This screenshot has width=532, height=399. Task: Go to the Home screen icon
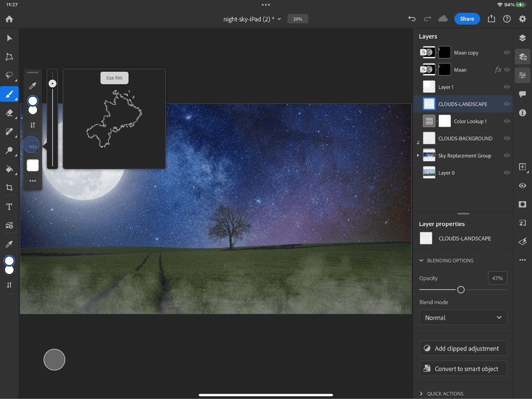[9, 19]
